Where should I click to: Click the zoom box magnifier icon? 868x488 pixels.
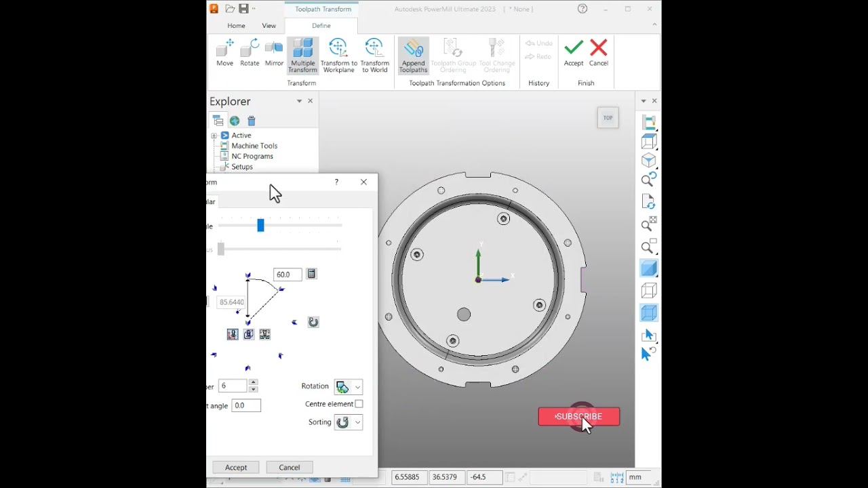tap(649, 246)
